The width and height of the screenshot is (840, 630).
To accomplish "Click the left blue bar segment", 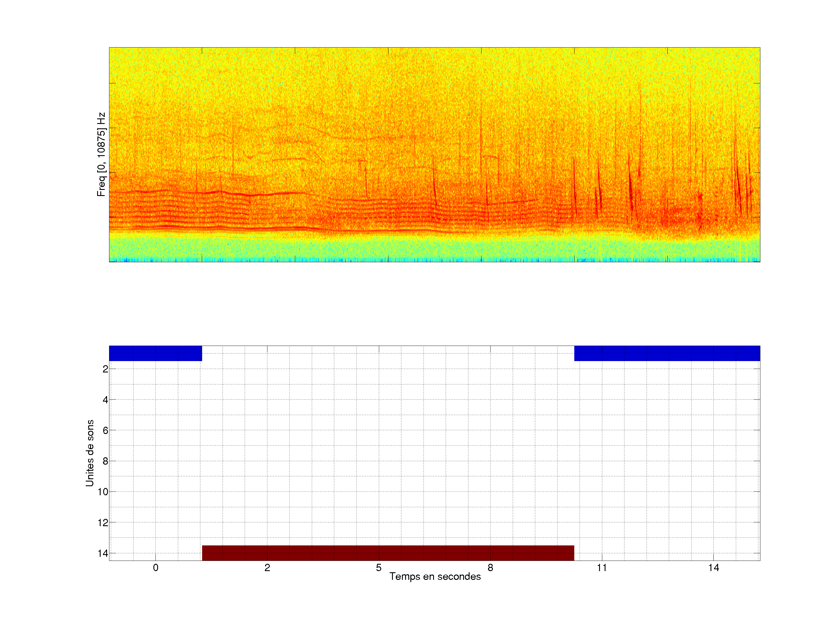I will tap(155, 353).
